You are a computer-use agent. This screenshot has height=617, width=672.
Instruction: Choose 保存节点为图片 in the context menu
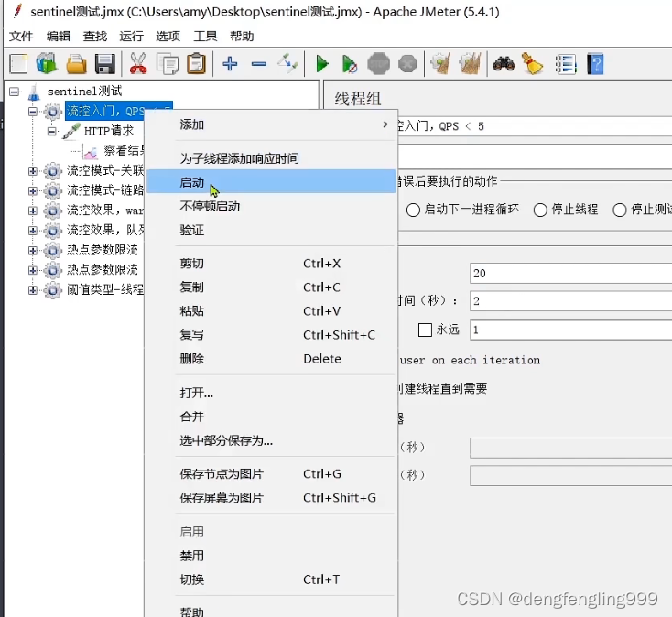coord(271,474)
